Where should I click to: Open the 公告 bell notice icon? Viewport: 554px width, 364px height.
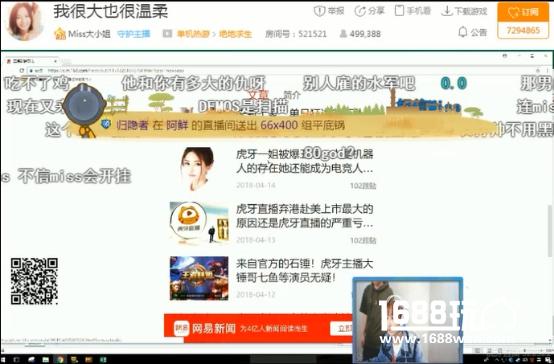click(x=462, y=32)
